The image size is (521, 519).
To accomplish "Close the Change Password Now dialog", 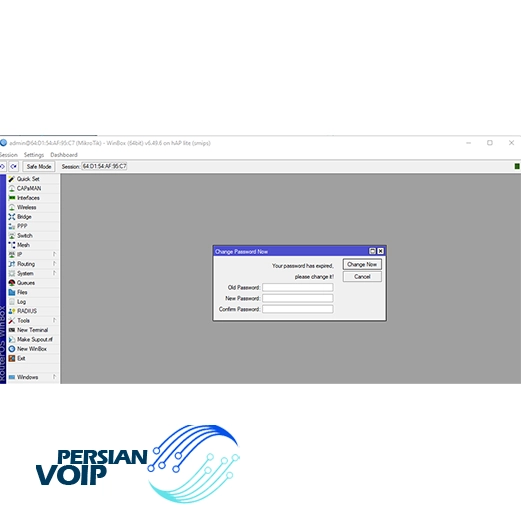I will pyautogui.click(x=380, y=251).
